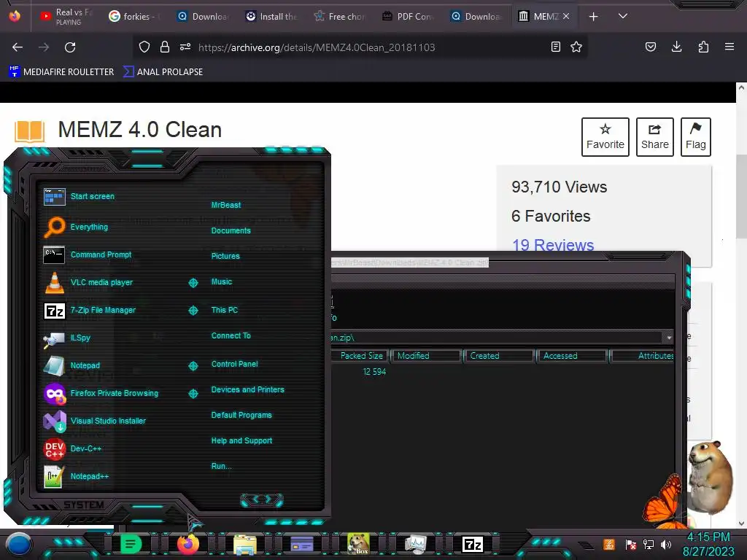Image resolution: width=747 pixels, height=560 pixels.
Task: Open Control Panel from start menu
Action: (234, 364)
